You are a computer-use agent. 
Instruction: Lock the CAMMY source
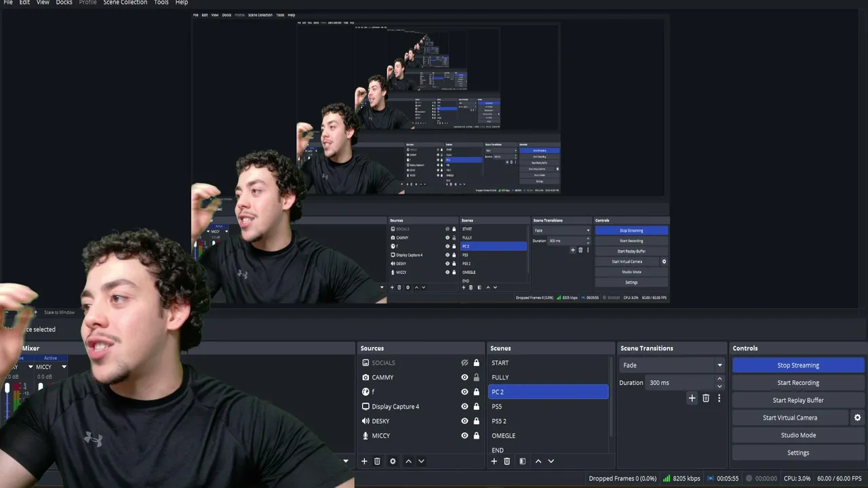[x=476, y=378]
